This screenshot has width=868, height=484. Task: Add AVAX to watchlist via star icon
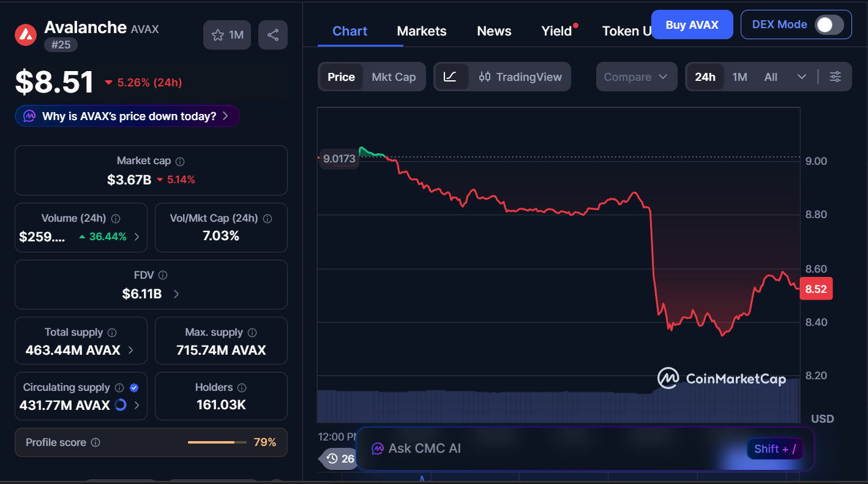(219, 34)
